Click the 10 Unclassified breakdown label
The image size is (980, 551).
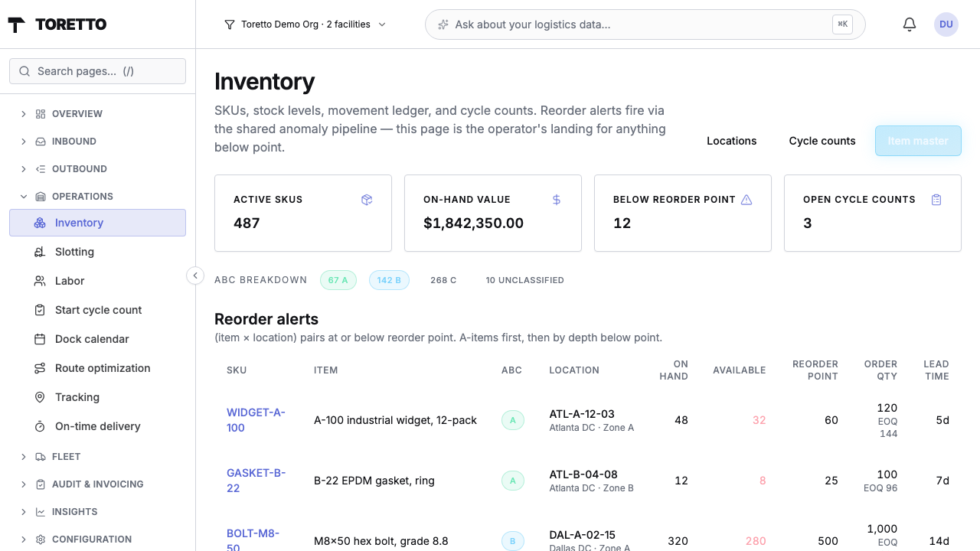(525, 280)
